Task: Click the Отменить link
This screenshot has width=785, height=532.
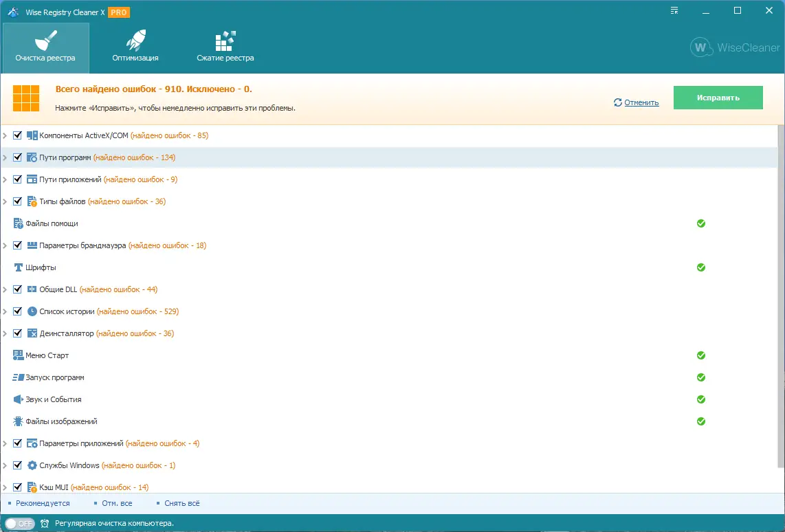Action: 641,102
